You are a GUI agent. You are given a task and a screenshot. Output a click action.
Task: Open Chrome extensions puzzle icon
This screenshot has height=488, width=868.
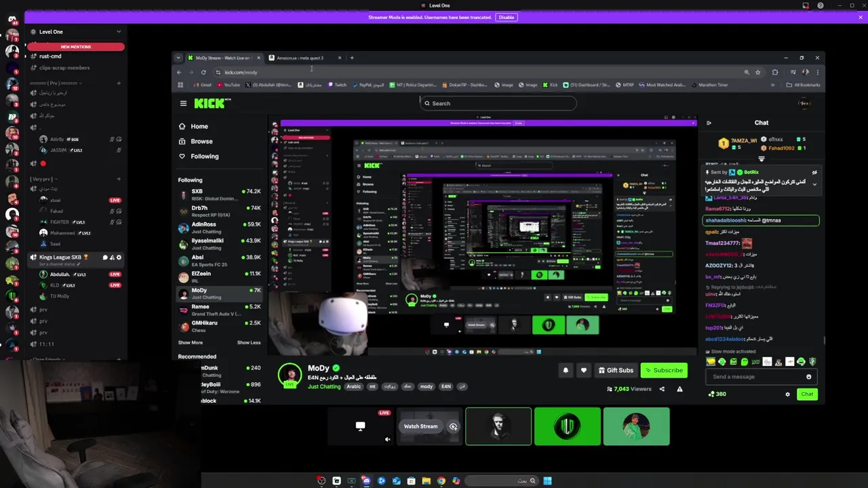point(775,72)
